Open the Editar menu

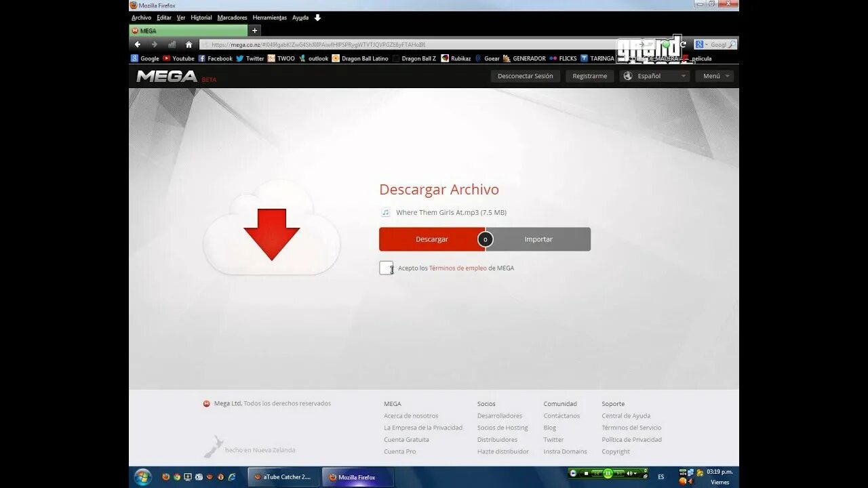164,18
